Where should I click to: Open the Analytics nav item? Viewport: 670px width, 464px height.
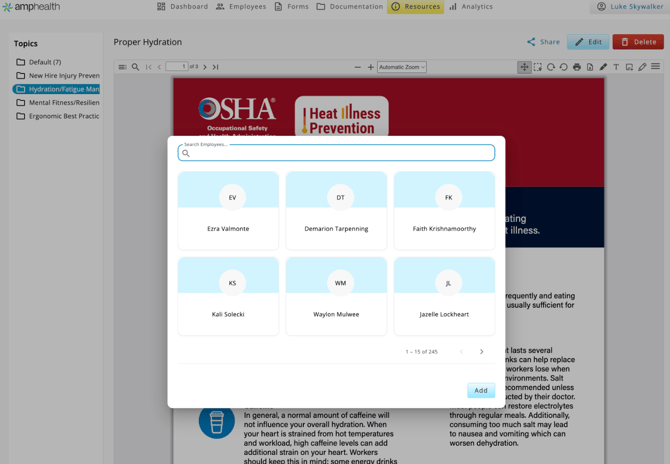coord(471,6)
